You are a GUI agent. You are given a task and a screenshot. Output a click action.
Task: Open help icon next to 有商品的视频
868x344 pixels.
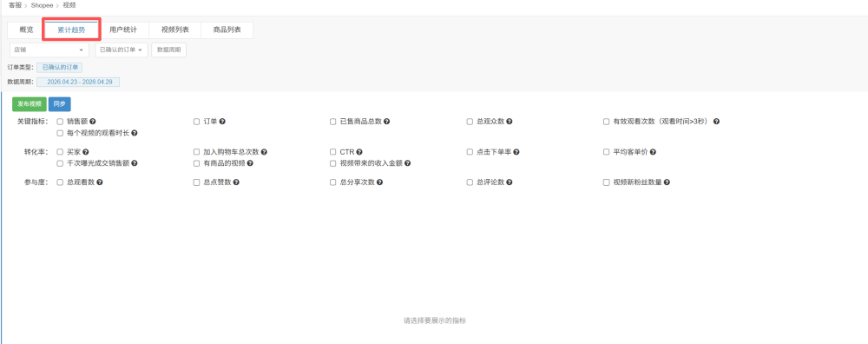(x=250, y=163)
